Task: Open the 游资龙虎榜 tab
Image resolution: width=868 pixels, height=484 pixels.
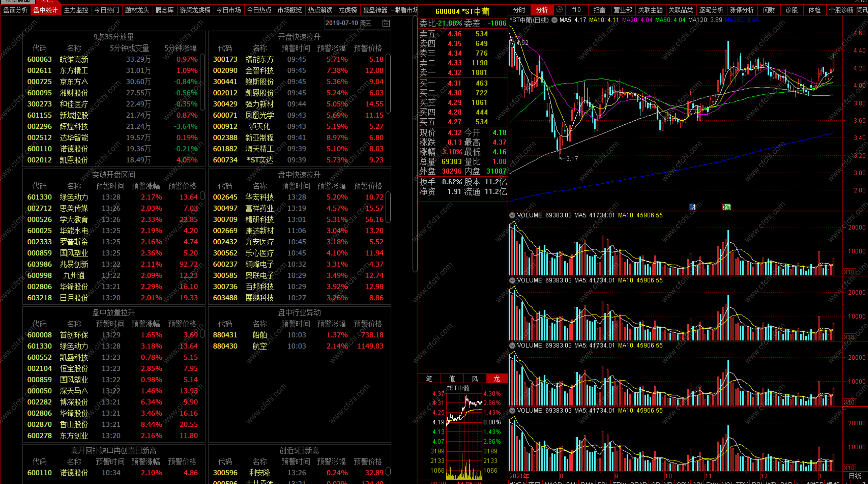Action: [195, 10]
